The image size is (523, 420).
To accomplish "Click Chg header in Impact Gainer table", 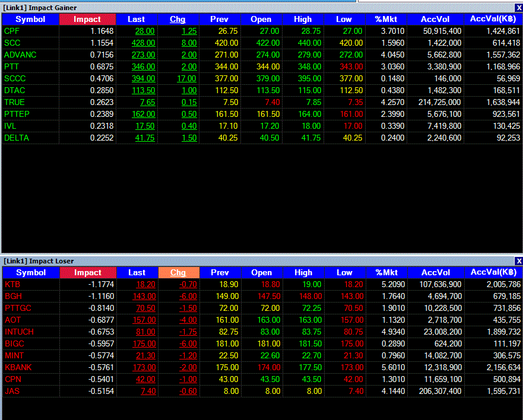I will tap(177, 20).
